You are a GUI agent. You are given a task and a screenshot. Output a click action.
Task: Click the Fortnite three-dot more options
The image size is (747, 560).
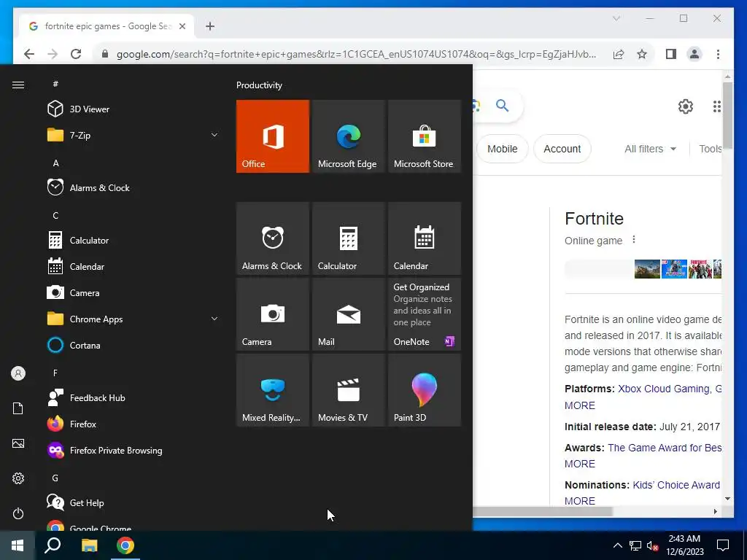pyautogui.click(x=634, y=239)
